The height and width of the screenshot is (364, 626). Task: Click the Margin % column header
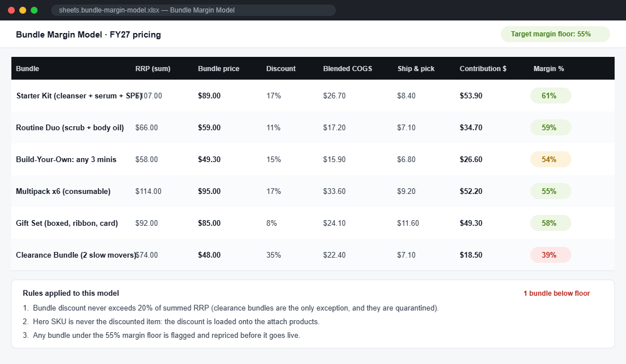pyautogui.click(x=549, y=69)
